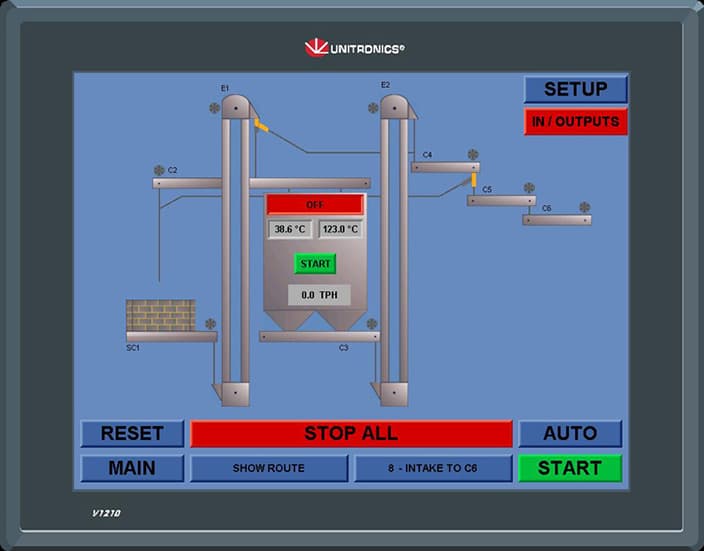
Task: Click the RESET button
Action: click(132, 434)
